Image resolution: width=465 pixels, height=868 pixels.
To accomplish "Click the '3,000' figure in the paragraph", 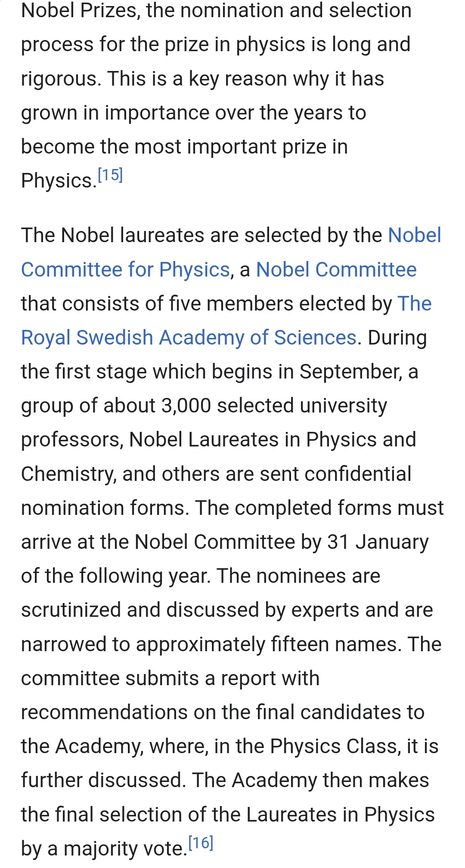I will pyautogui.click(x=186, y=406).
